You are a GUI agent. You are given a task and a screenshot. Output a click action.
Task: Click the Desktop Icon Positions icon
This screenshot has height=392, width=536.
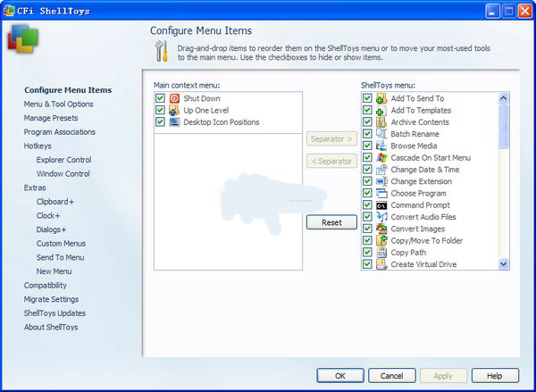[x=174, y=122]
